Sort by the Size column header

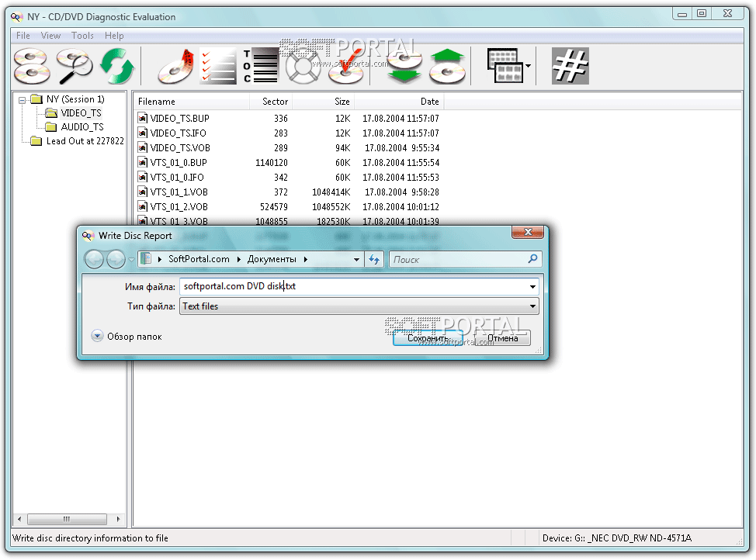point(324,102)
